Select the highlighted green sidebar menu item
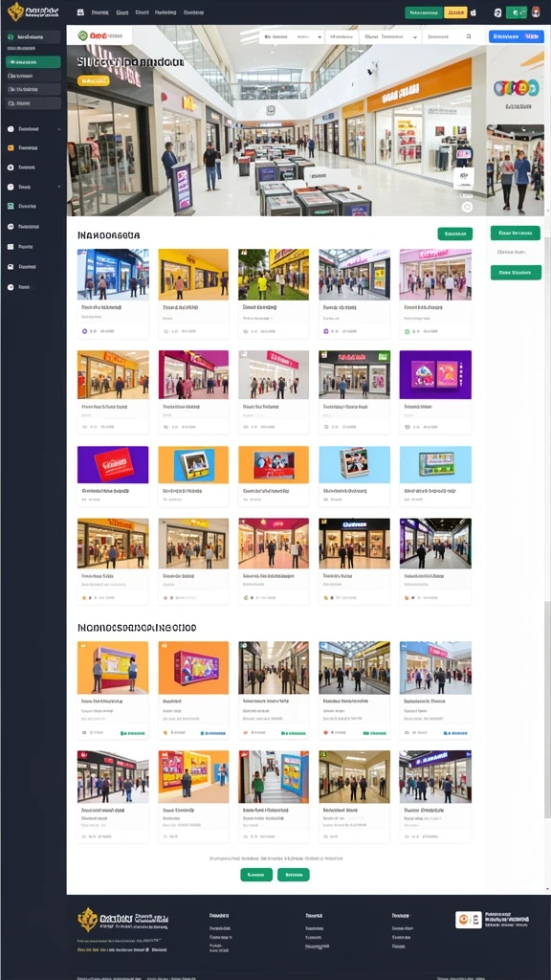Image resolution: width=551 pixels, height=980 pixels. click(33, 62)
